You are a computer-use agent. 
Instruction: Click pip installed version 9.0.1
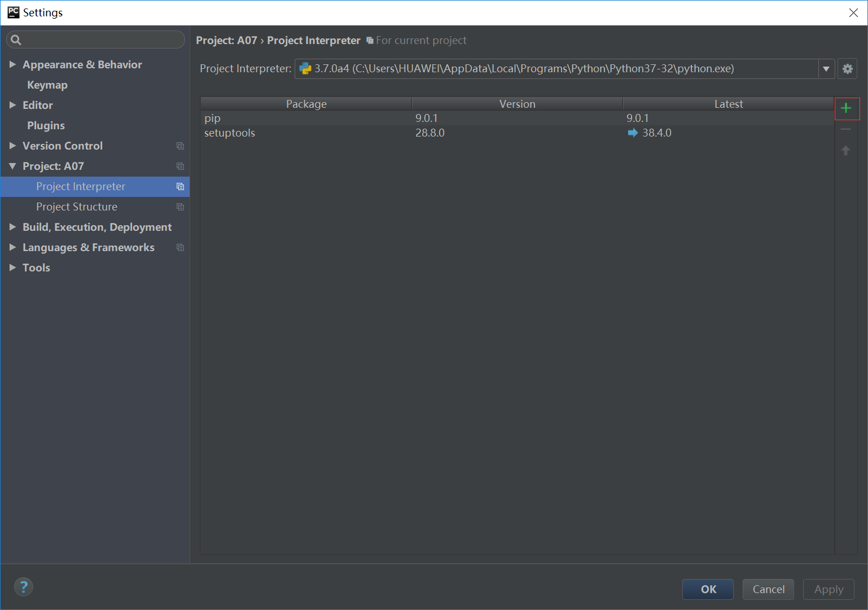tap(427, 118)
